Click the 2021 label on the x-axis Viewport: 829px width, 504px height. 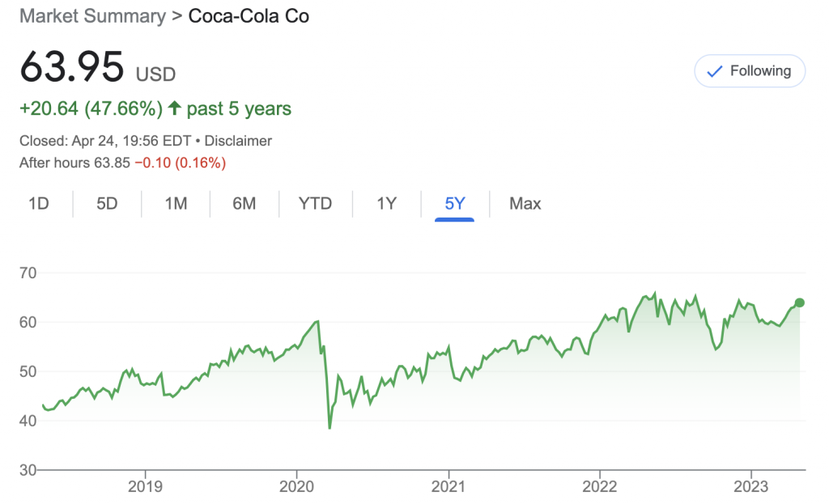pos(448,486)
